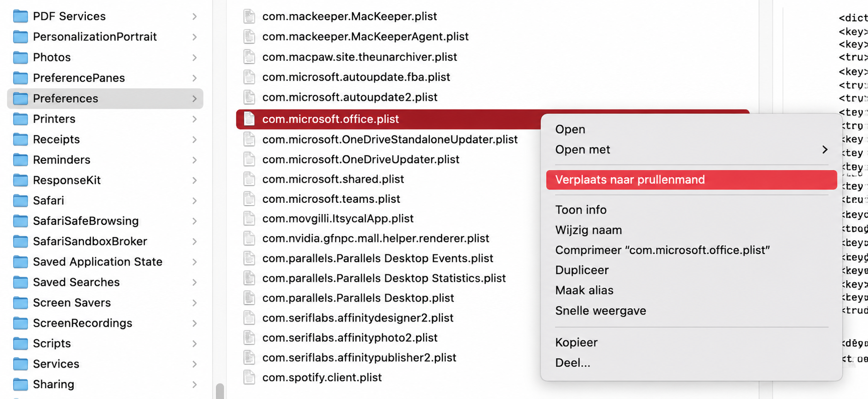Image resolution: width=868 pixels, height=399 pixels.
Task: Expand the Saved Searches folder chevron
Action: (x=194, y=282)
